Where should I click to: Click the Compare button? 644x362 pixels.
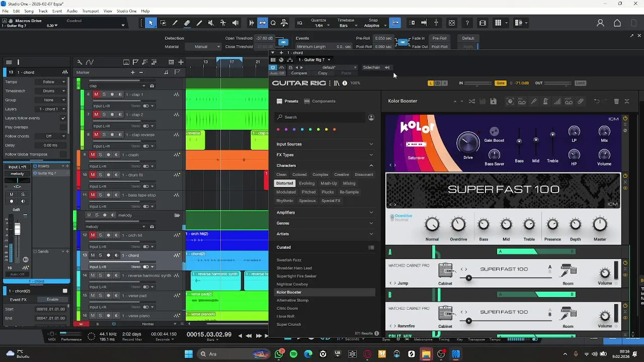point(299,73)
